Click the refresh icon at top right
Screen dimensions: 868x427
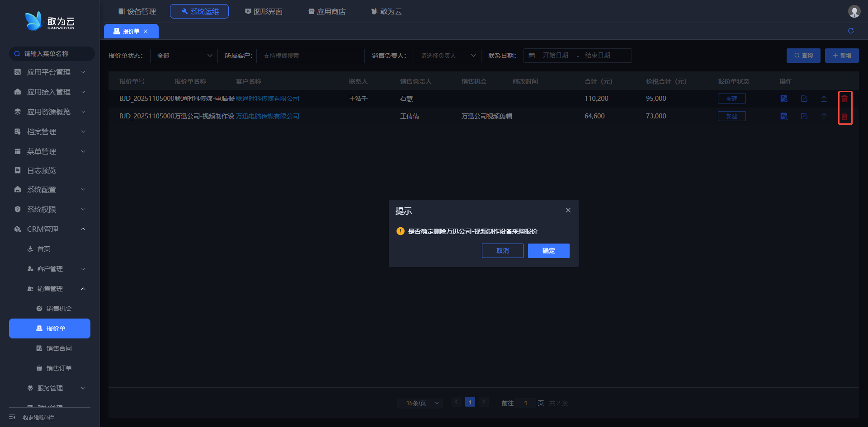[x=850, y=31]
